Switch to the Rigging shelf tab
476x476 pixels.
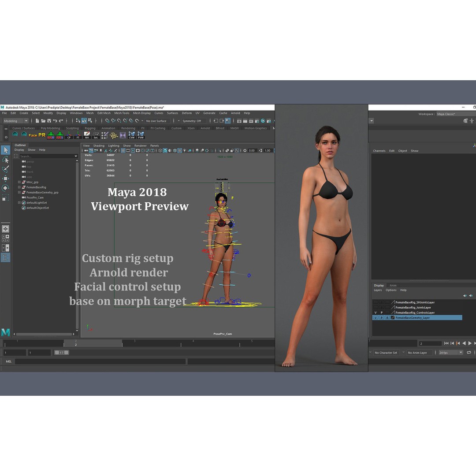tap(90, 128)
